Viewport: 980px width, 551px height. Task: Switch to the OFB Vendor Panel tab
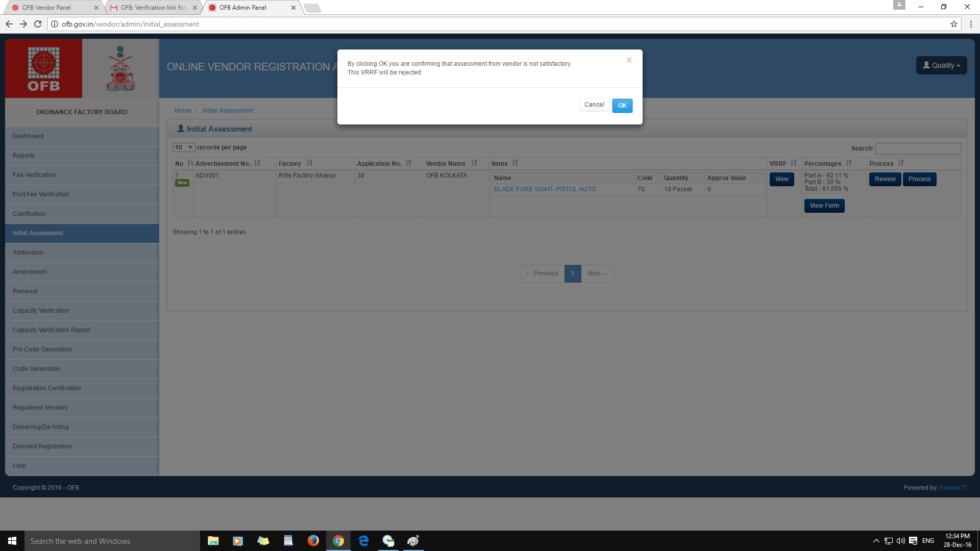(x=51, y=8)
